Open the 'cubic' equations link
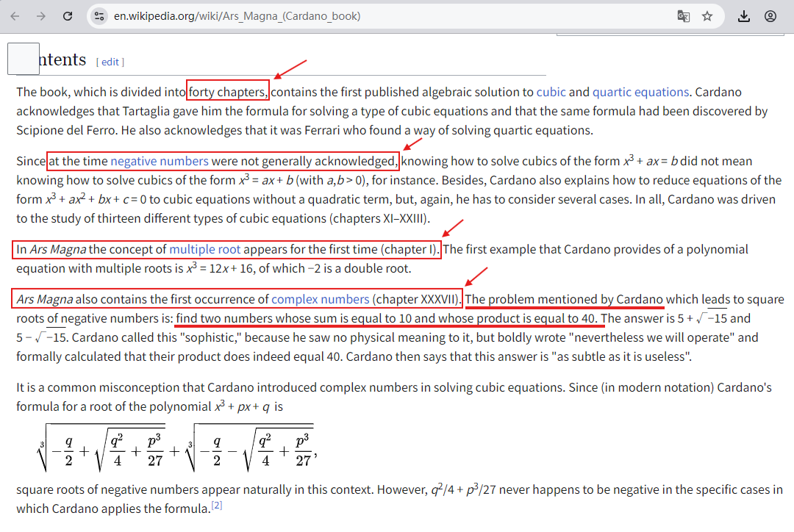This screenshot has height=532, width=794. click(x=551, y=92)
